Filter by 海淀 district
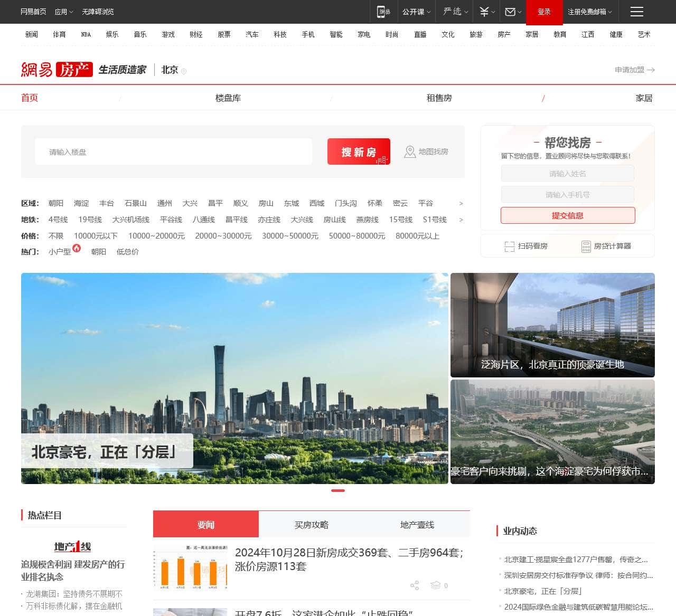The width and height of the screenshot is (676, 616). pos(81,203)
